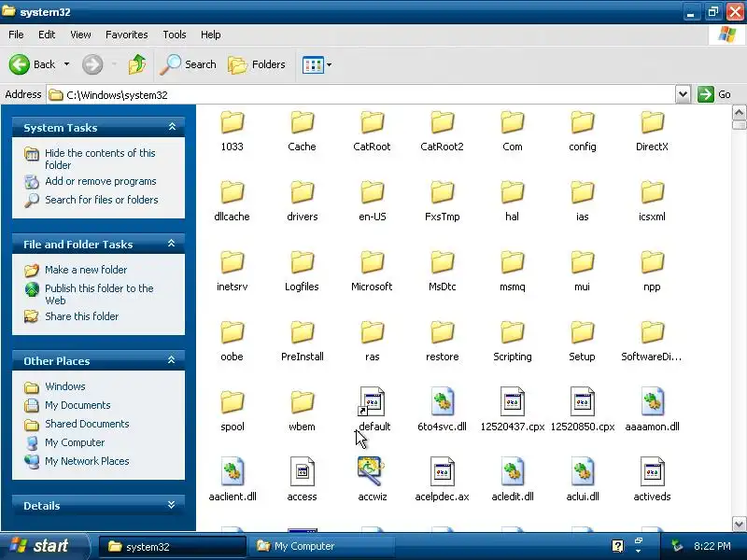
Task: Open the Tools menu
Action: [x=175, y=35]
